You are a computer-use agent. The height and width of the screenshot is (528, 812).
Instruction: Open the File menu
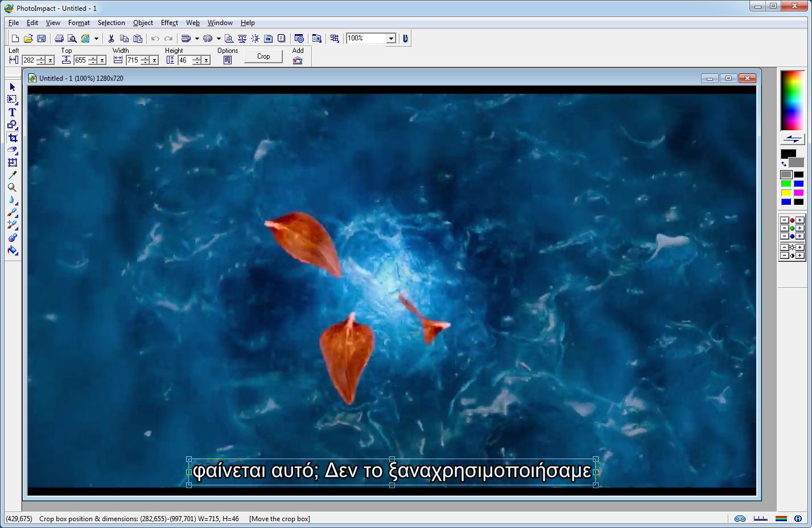14,23
